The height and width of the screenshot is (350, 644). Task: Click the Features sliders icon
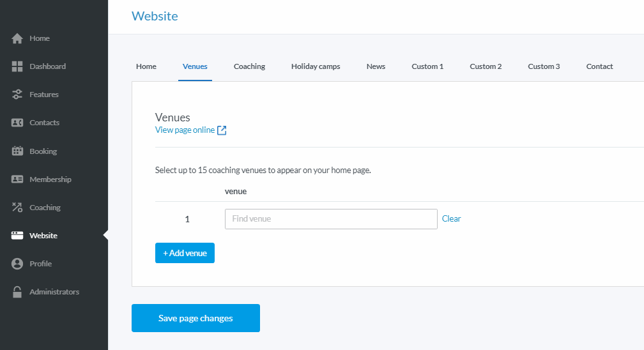pos(17,95)
